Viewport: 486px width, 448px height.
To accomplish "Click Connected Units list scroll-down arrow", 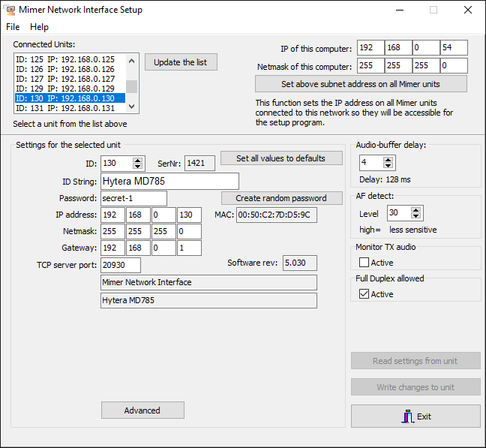I will point(132,107).
